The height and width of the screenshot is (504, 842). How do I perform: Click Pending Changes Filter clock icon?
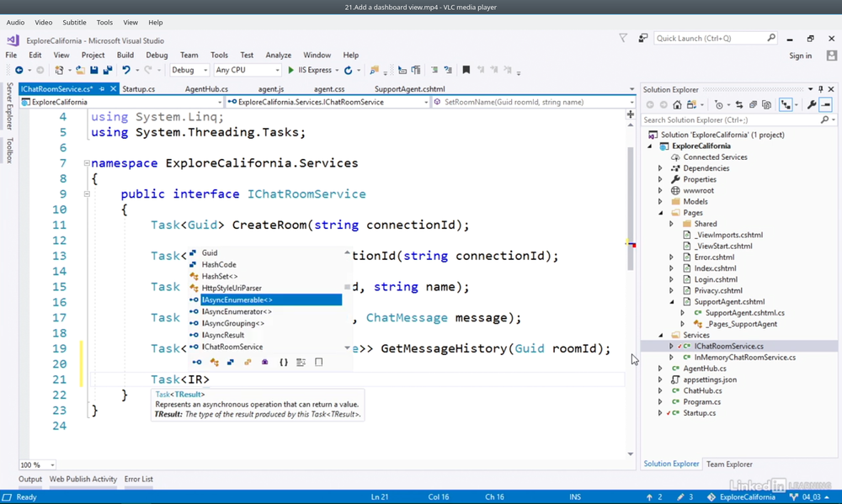point(718,104)
